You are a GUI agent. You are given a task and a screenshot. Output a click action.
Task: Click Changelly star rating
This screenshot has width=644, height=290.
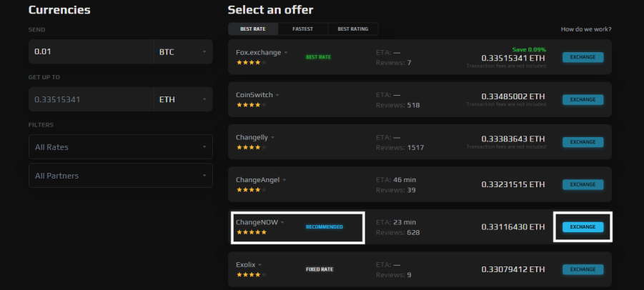(x=252, y=147)
